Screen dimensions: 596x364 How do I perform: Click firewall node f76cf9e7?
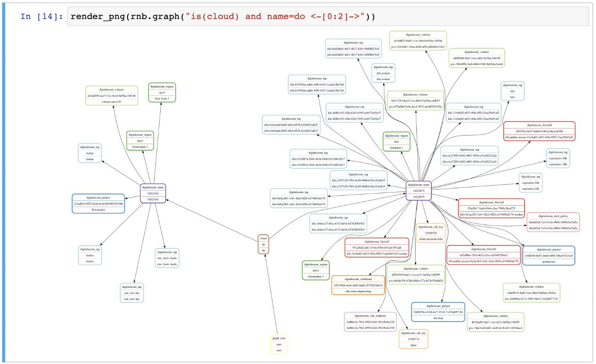click(491, 208)
